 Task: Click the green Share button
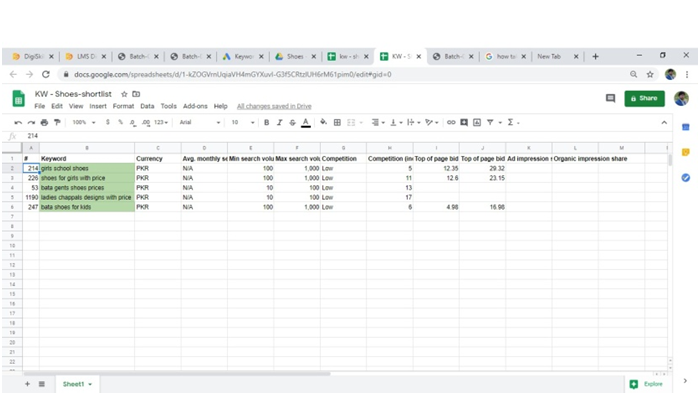click(644, 98)
